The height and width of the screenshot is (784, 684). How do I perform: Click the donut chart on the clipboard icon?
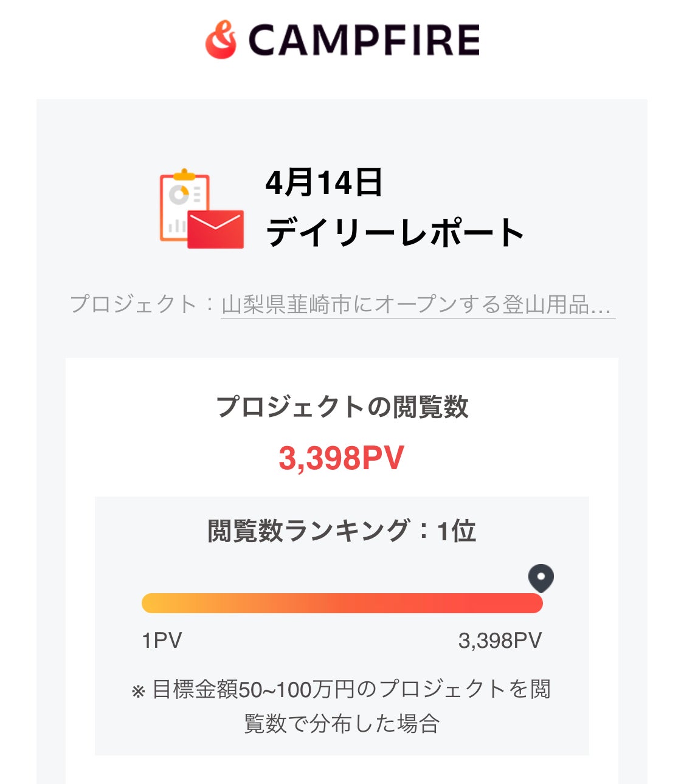(179, 194)
